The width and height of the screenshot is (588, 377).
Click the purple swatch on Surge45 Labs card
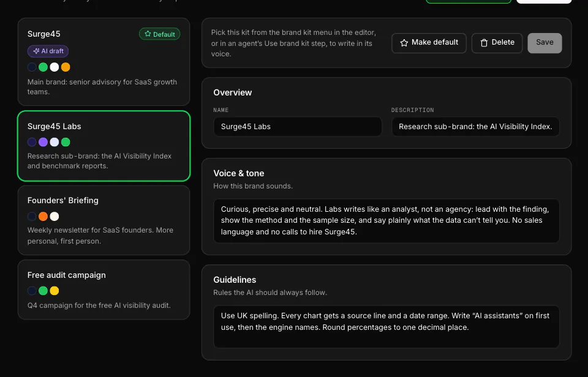(x=43, y=142)
